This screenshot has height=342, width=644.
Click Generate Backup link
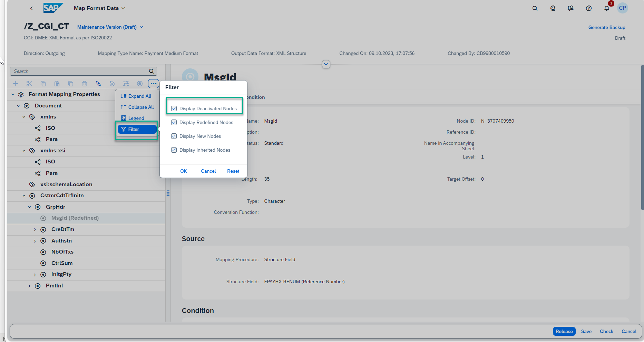click(x=607, y=27)
